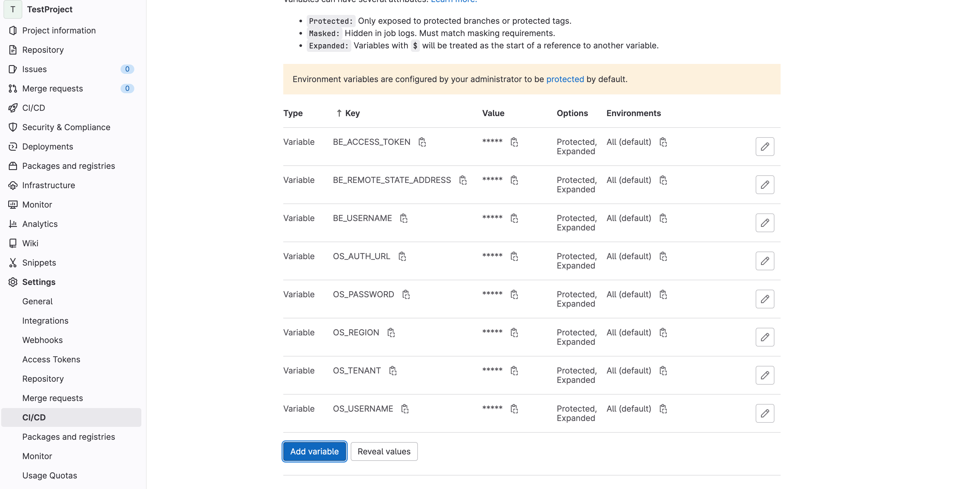
Task: Open the pencil edit icon for OS_REGION
Action: tap(765, 337)
